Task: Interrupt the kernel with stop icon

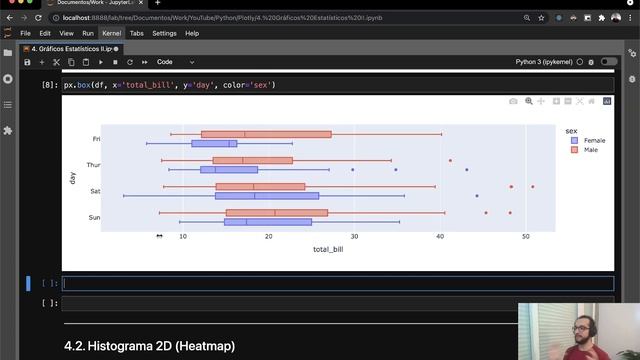Action: pyautogui.click(x=115, y=62)
